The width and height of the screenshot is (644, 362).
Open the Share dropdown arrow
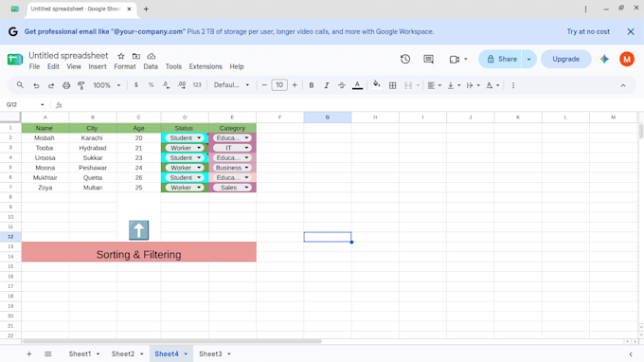[x=529, y=59]
